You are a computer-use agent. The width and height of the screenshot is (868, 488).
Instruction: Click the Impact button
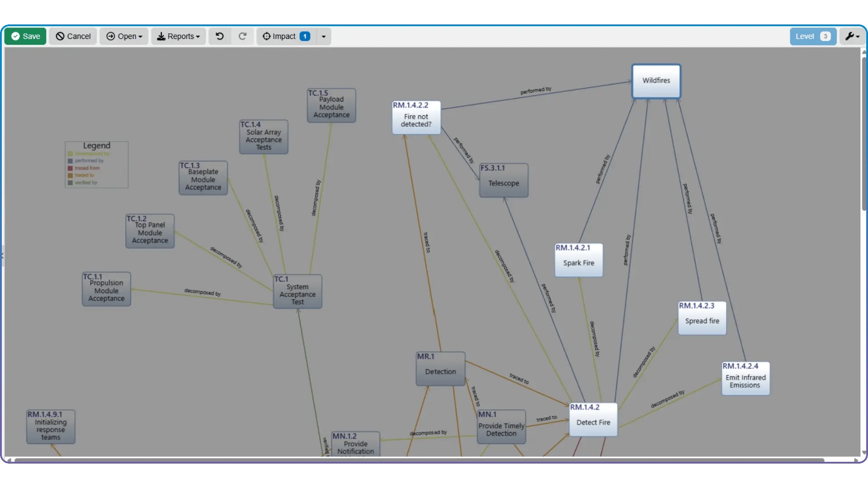pyautogui.click(x=286, y=36)
